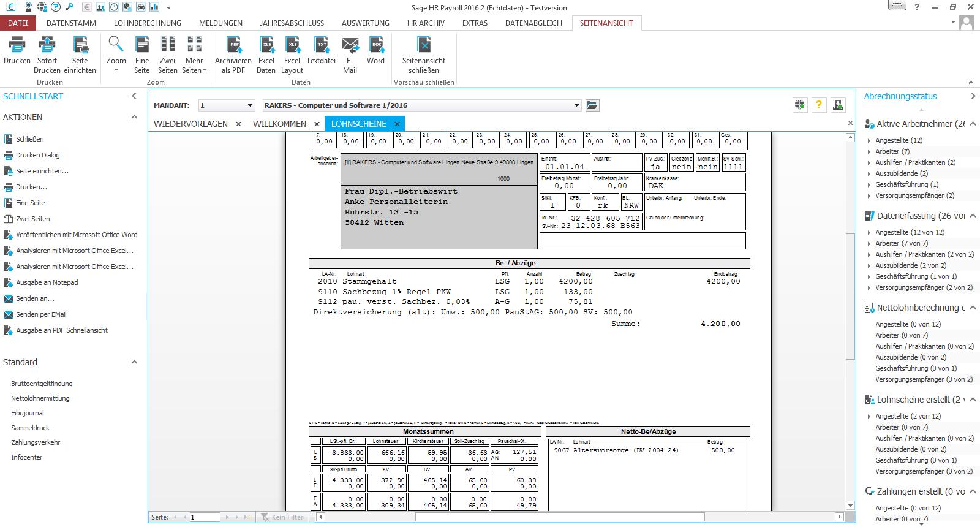
Task: Collapse the AKTIONEN section
Action: coord(134,117)
